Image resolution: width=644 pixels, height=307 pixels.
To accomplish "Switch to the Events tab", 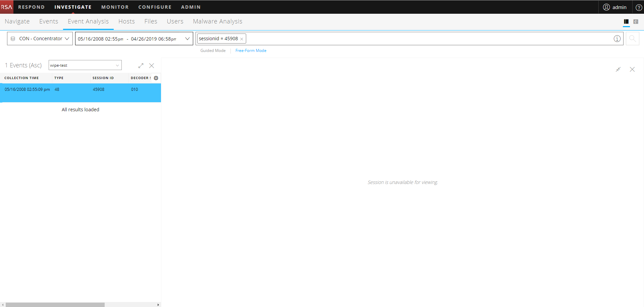I will coord(49,21).
